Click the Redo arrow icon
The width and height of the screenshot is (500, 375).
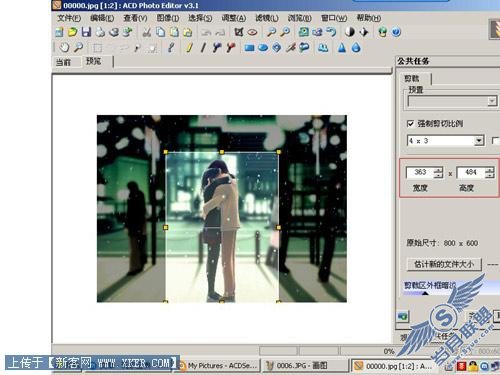pyautogui.click(x=220, y=32)
